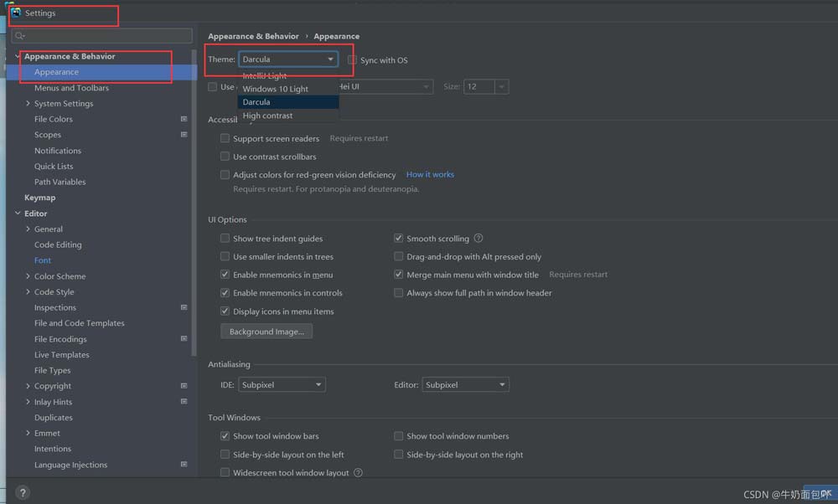Screen dimensions: 838x504
Task: Click the project-level icon beside Inspections
Action: [184, 308]
